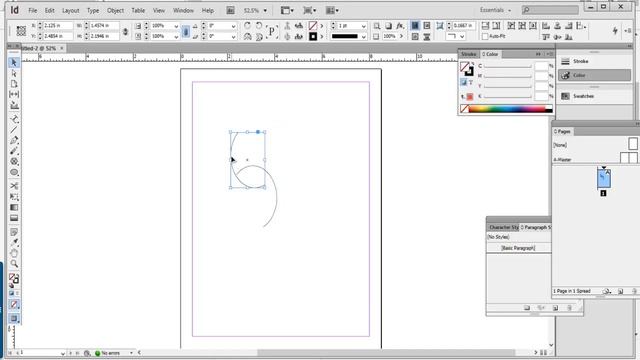Click the color spectrum ramp

click(x=507, y=109)
